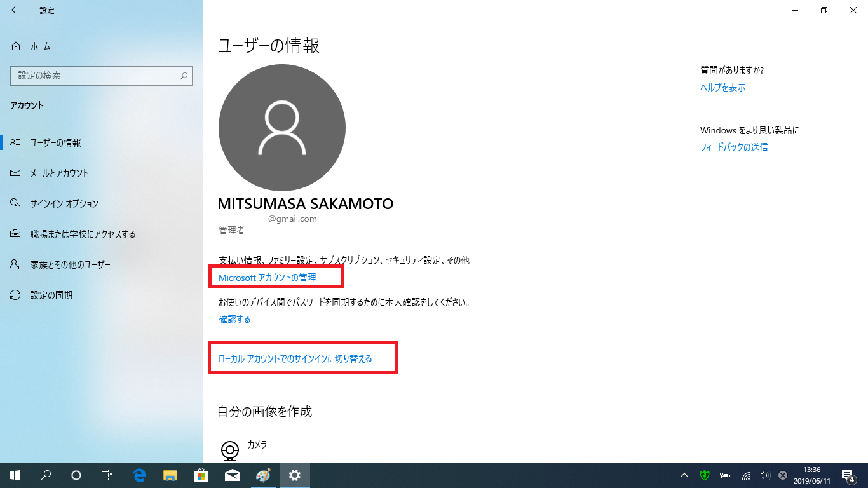Select 家族とその他のユーザー in the sidebar
The width and height of the screenshot is (868, 488).
(70, 265)
